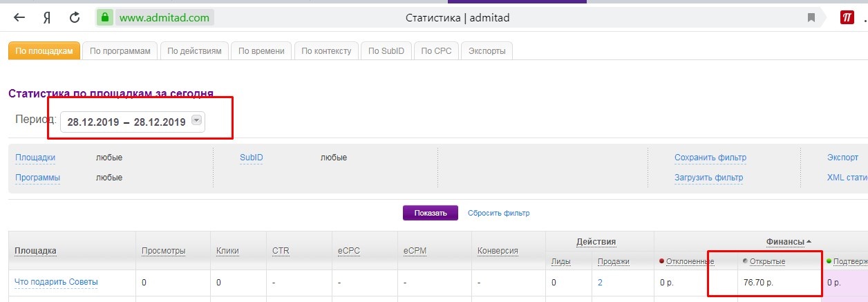
Task: Select the любые value next to Программы
Action: [109, 178]
